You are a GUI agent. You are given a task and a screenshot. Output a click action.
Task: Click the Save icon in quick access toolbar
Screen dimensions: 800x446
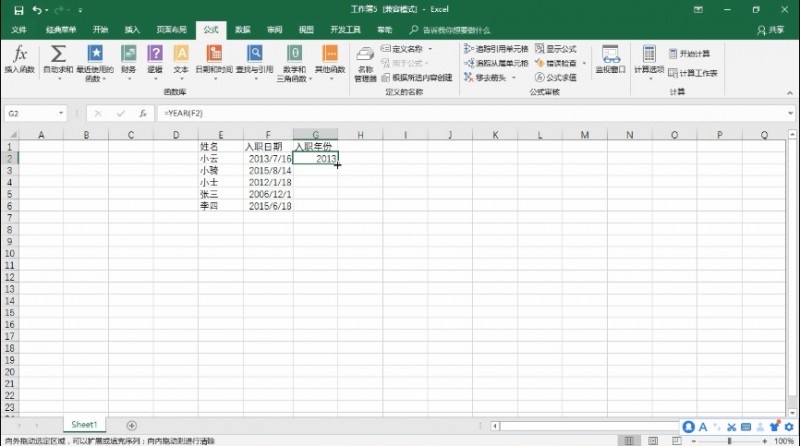point(18,10)
